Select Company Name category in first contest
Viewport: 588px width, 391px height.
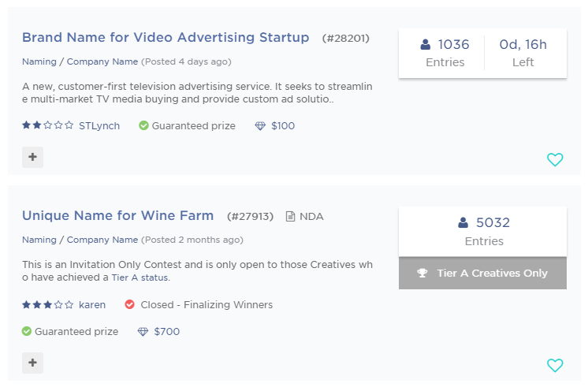[x=102, y=61]
